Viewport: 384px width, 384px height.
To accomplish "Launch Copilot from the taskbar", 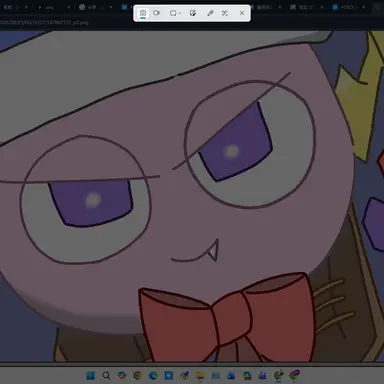I will point(122,376).
